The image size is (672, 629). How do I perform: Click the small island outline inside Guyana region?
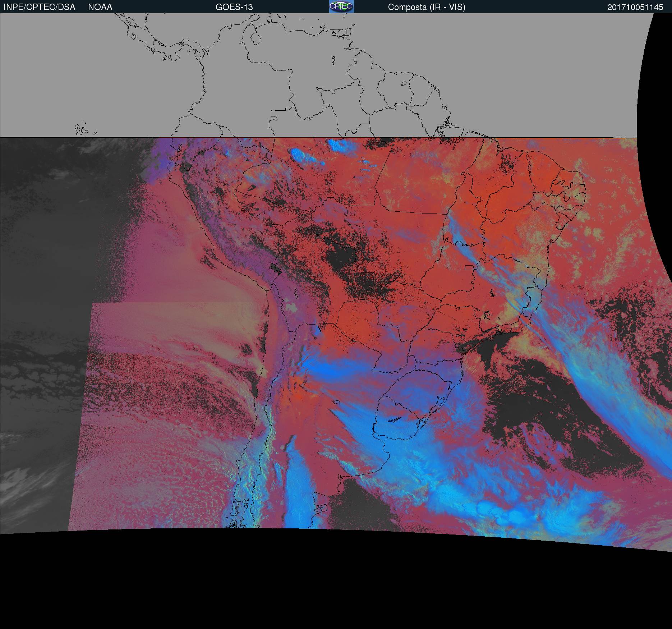[404, 83]
